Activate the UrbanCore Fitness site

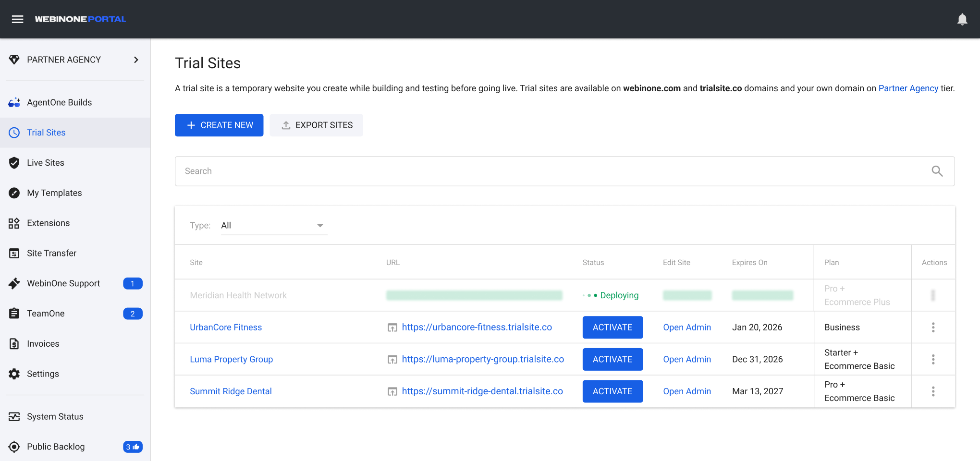(612, 328)
